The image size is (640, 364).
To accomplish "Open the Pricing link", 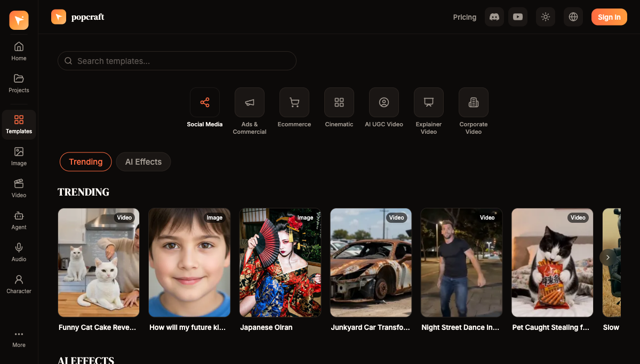I will pyautogui.click(x=465, y=17).
